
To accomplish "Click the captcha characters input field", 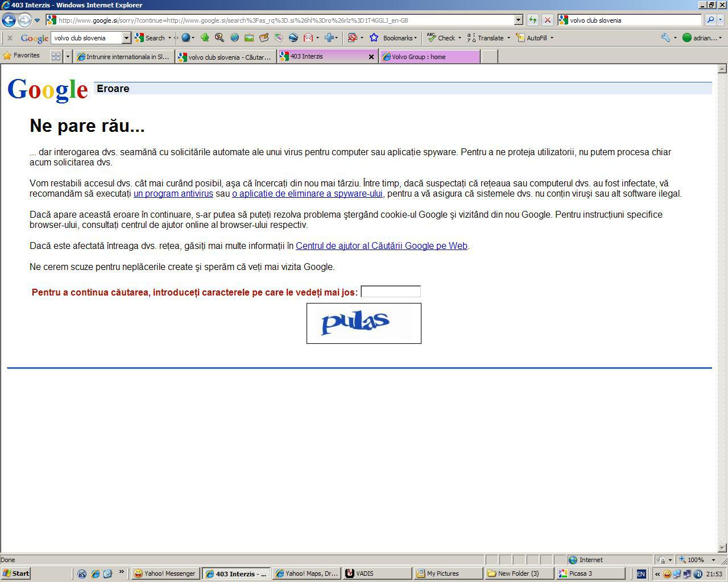I will coord(391,292).
